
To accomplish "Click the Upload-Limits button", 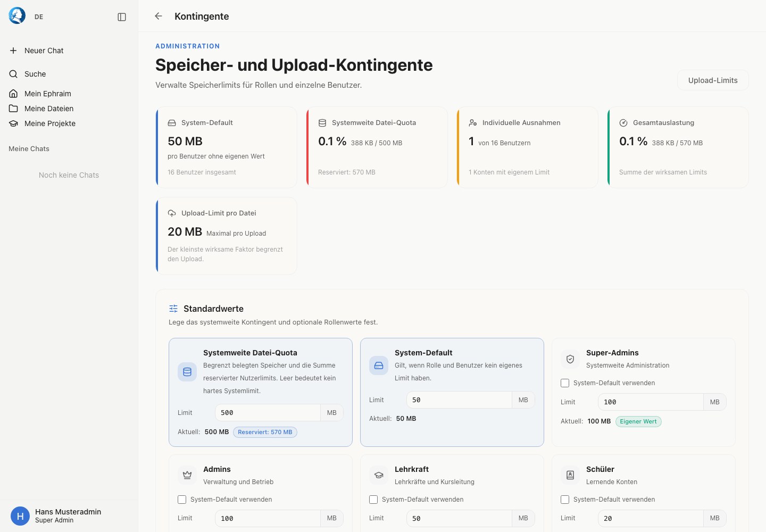I will (x=713, y=80).
